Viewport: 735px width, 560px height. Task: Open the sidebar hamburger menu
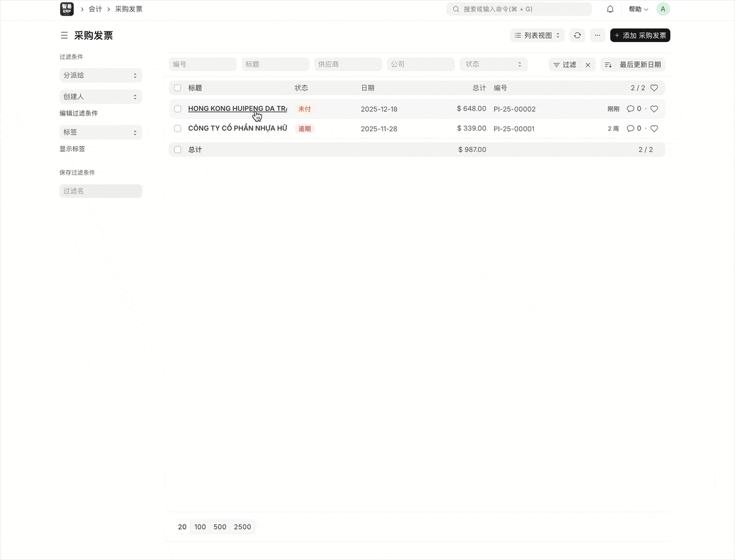click(64, 36)
